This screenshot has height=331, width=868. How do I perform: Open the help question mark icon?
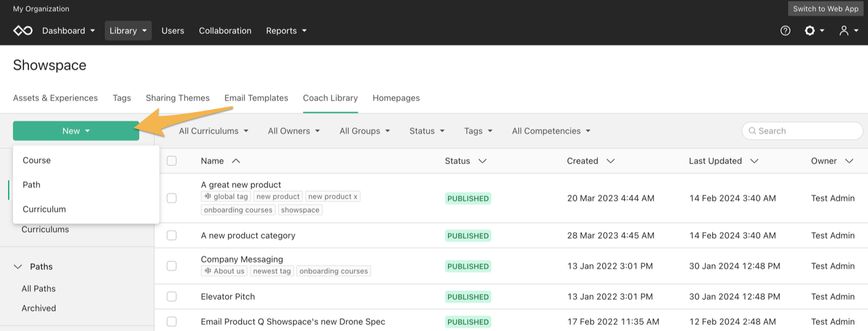[x=786, y=30]
